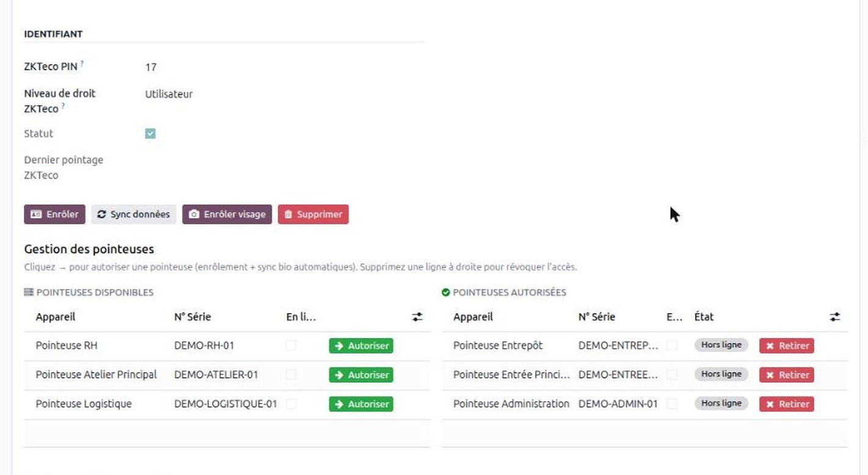Toggle En ligne checkbox for Pointeuse Logistique
Image resolution: width=868 pixels, height=475 pixels.
tap(291, 404)
